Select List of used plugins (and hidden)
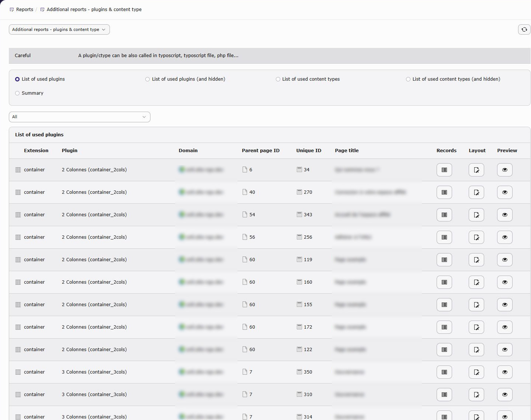 147,79
